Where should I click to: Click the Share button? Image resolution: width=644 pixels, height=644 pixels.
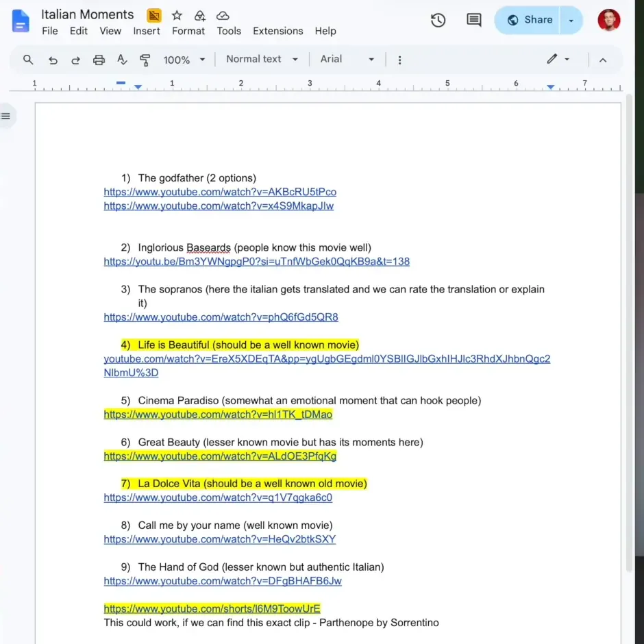click(x=527, y=20)
